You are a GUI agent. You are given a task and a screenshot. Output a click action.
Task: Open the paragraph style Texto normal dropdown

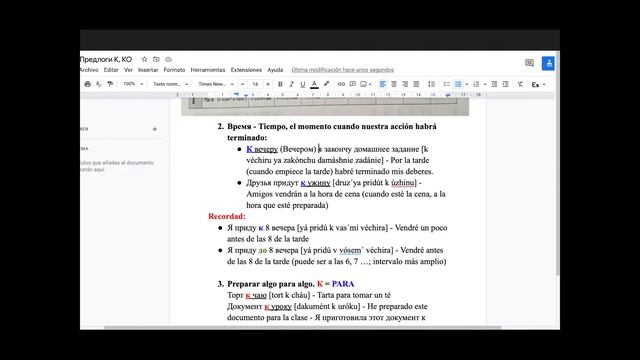tap(171, 84)
